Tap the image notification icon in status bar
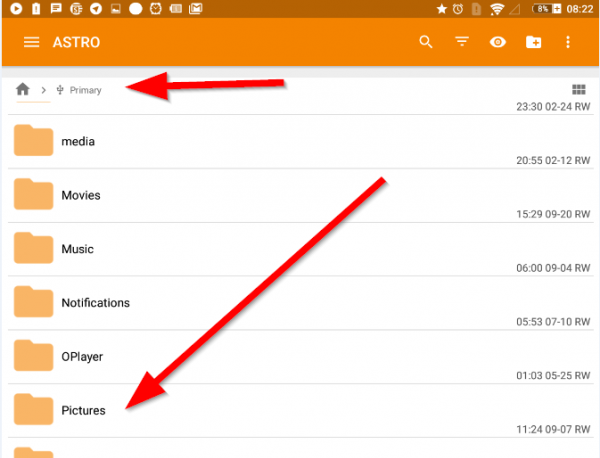The height and width of the screenshot is (458, 600). pyautogui.click(x=116, y=8)
